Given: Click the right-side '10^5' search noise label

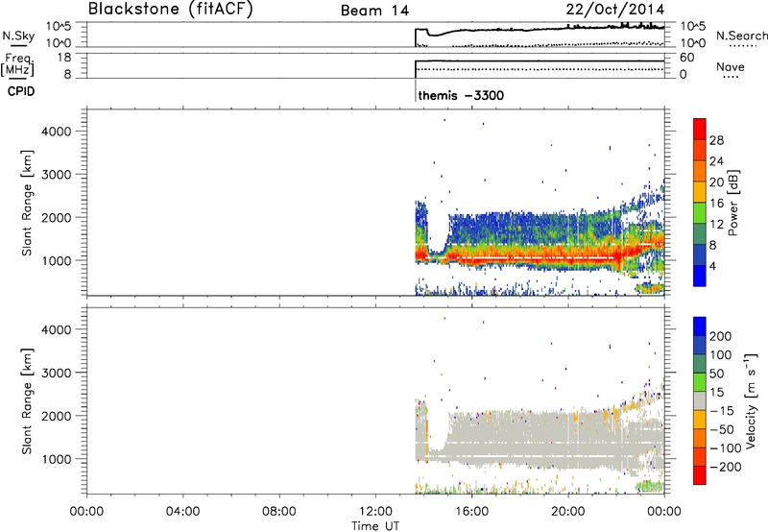Looking at the screenshot, I should point(693,27).
